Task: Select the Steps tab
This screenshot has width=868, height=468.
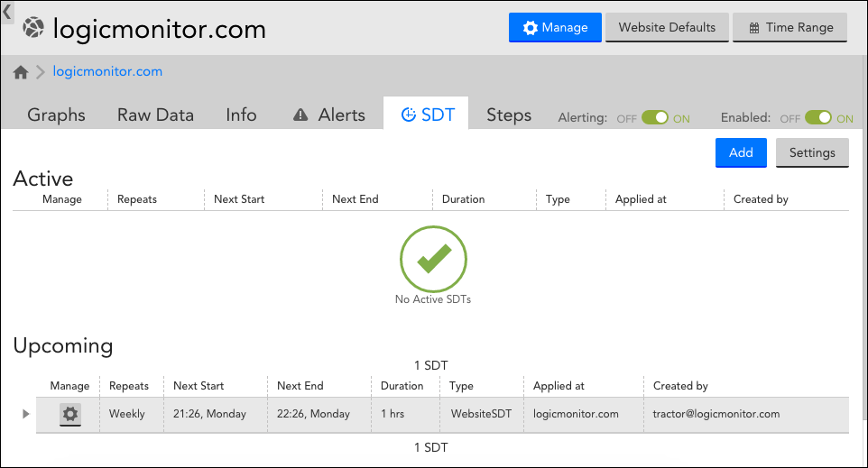Action: click(509, 115)
